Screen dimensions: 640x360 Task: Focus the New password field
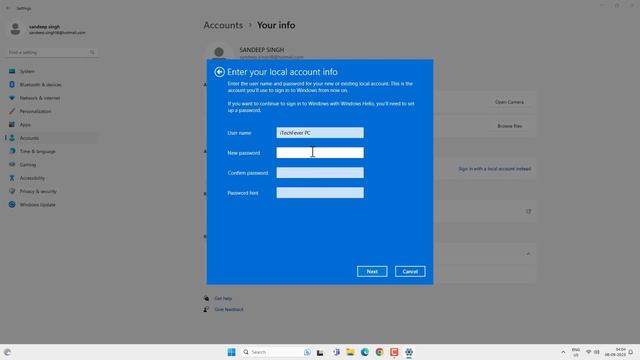(x=320, y=153)
